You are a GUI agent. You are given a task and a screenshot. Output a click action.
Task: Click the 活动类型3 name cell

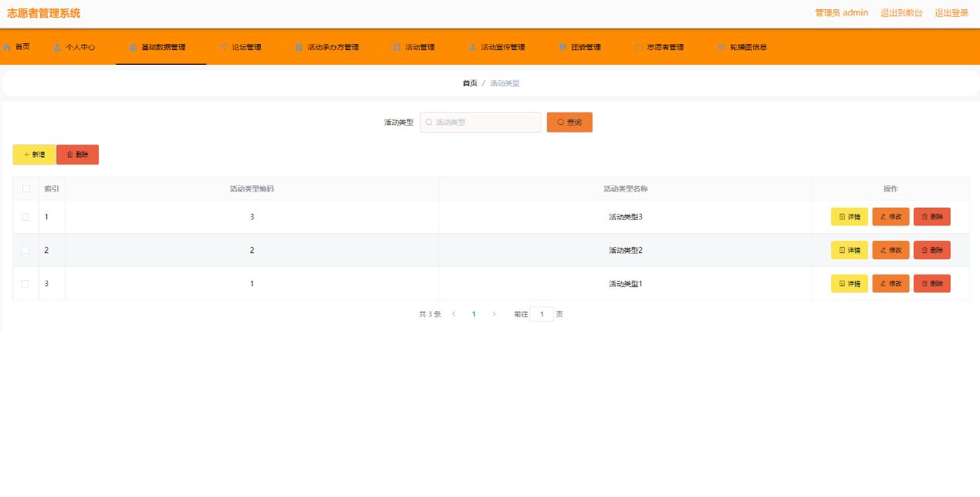pos(625,217)
